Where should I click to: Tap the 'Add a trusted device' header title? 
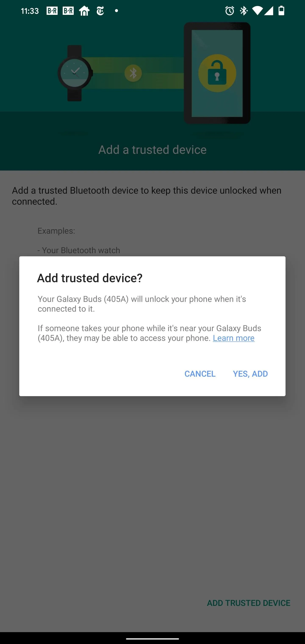tap(152, 150)
